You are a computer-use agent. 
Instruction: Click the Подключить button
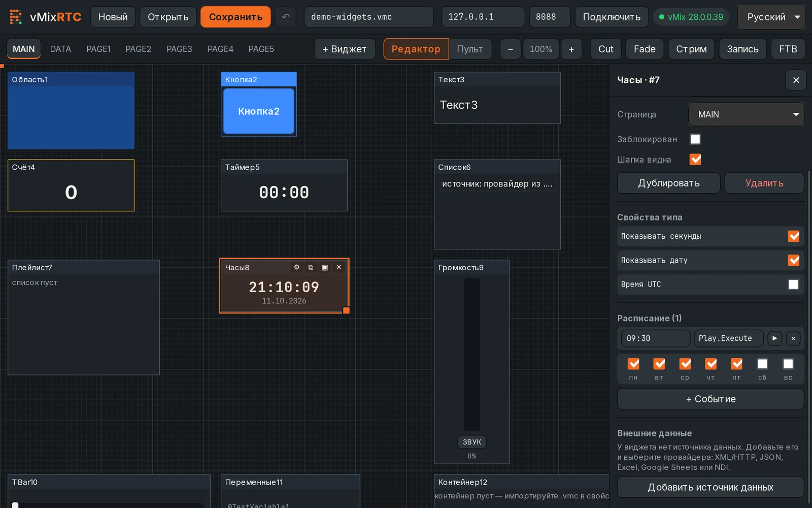coord(612,17)
